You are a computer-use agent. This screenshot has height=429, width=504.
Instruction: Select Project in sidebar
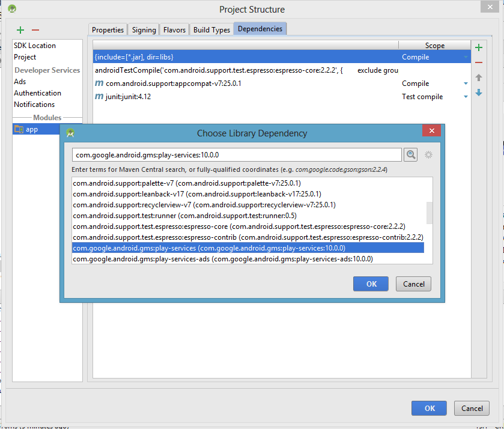click(x=25, y=57)
